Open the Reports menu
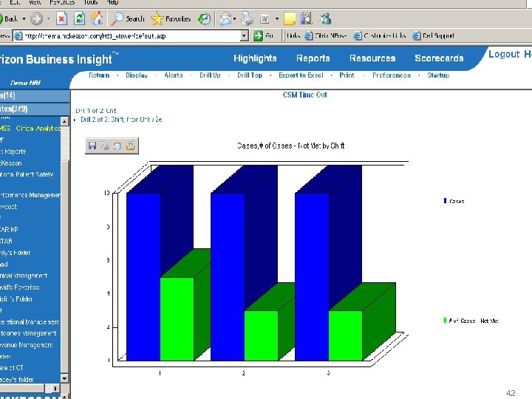The height and width of the screenshot is (399, 532). 313,58
